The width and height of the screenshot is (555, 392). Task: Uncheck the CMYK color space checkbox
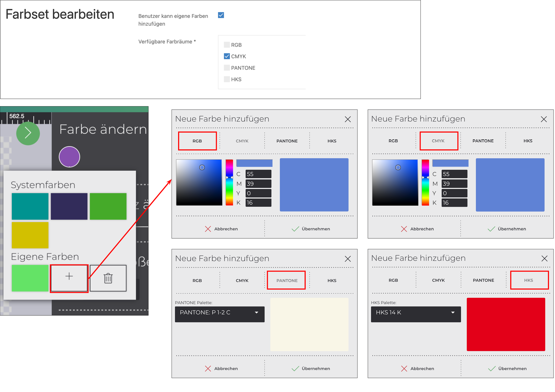(227, 56)
